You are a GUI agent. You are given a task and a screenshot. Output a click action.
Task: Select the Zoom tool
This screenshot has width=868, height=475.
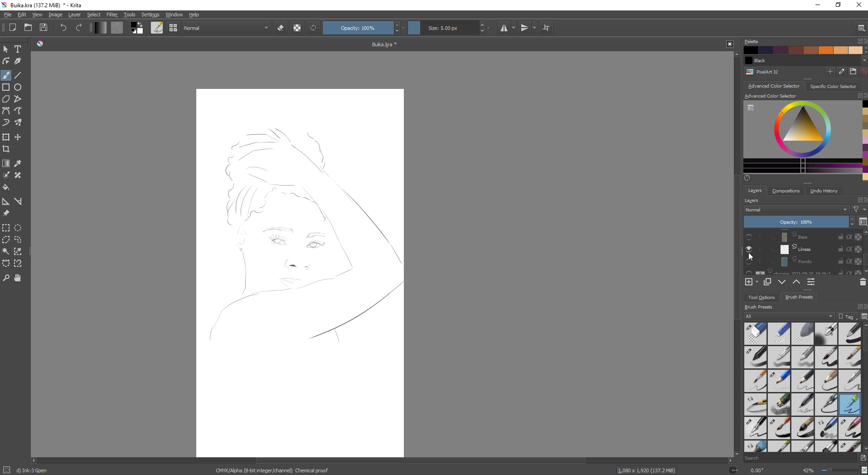coord(6,278)
